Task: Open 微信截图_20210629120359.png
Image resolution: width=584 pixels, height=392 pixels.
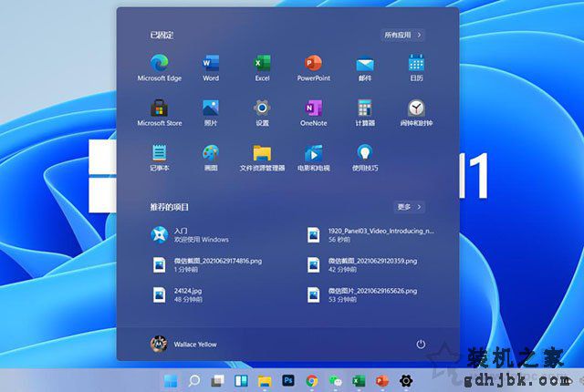Action: [362, 264]
